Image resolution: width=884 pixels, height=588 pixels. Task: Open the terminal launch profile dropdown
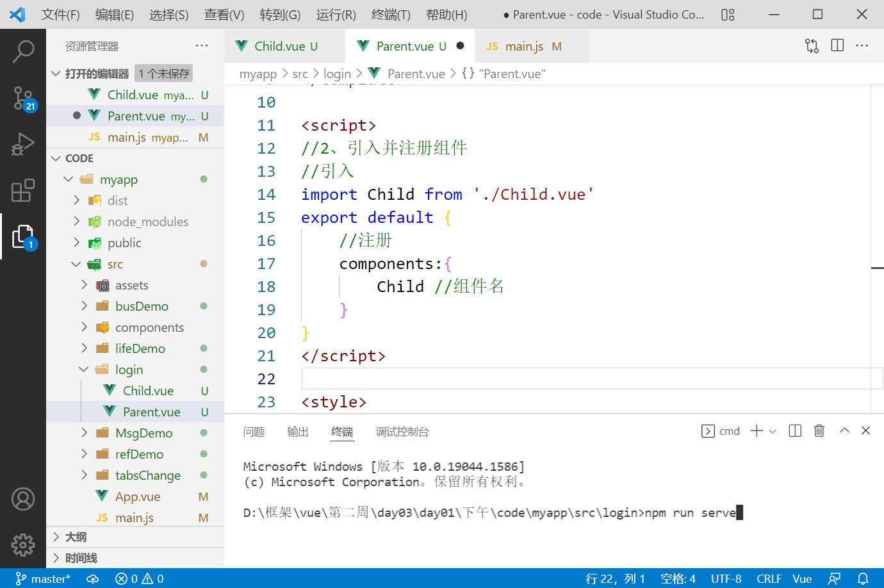(773, 431)
